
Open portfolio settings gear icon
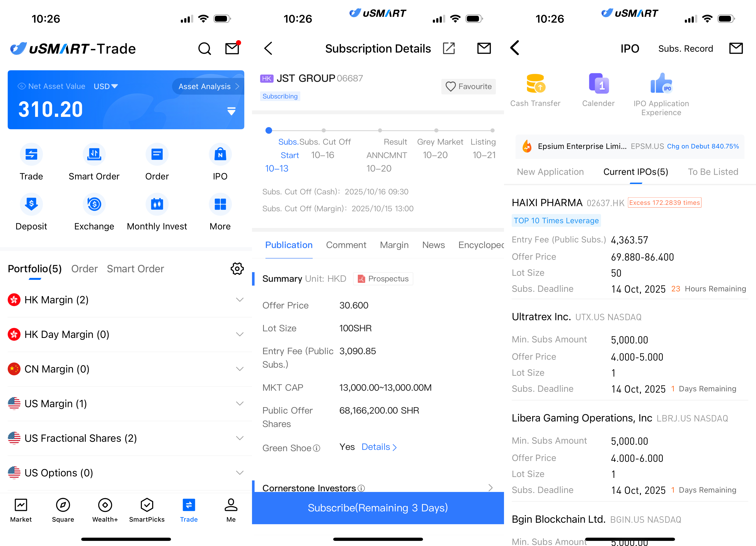[237, 269]
